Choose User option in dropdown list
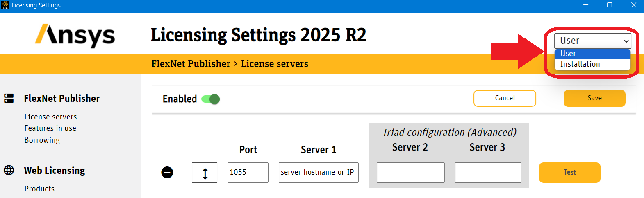644x198 pixels. pos(568,54)
